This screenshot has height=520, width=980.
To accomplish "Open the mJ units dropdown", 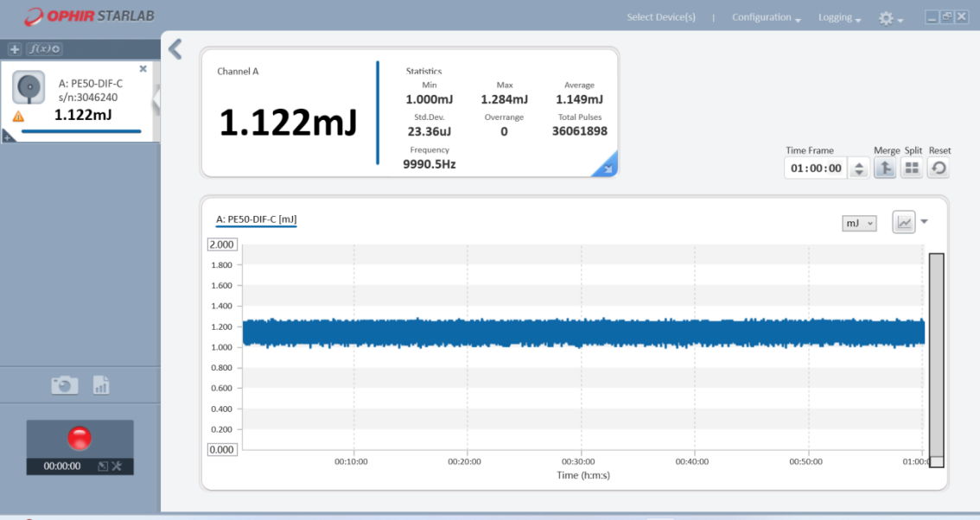I will coord(859,224).
